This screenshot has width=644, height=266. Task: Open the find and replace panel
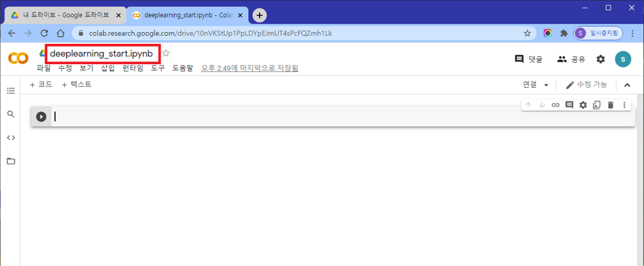point(10,114)
